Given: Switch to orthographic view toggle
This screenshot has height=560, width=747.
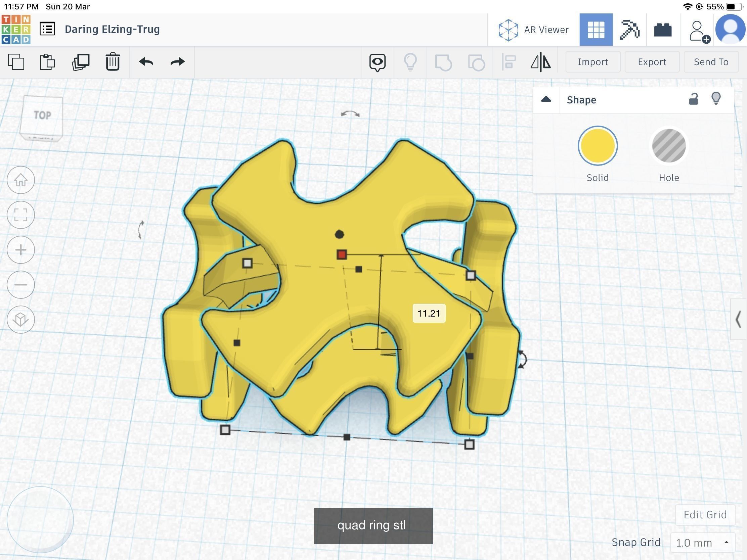Looking at the screenshot, I should click(x=20, y=320).
